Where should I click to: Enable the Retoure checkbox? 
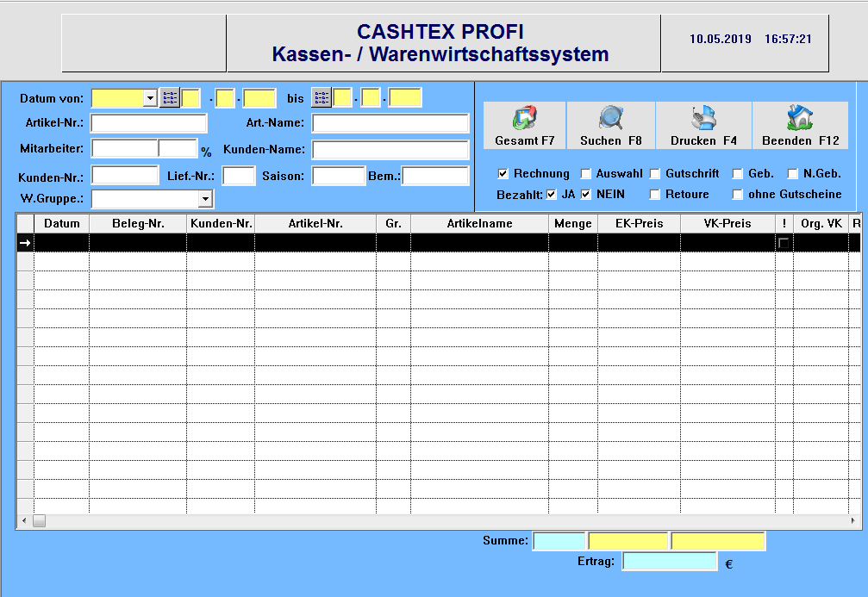[655, 194]
